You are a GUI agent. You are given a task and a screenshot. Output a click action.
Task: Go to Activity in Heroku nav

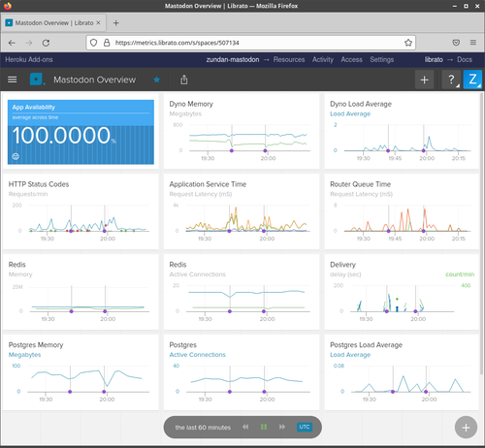pyautogui.click(x=323, y=59)
